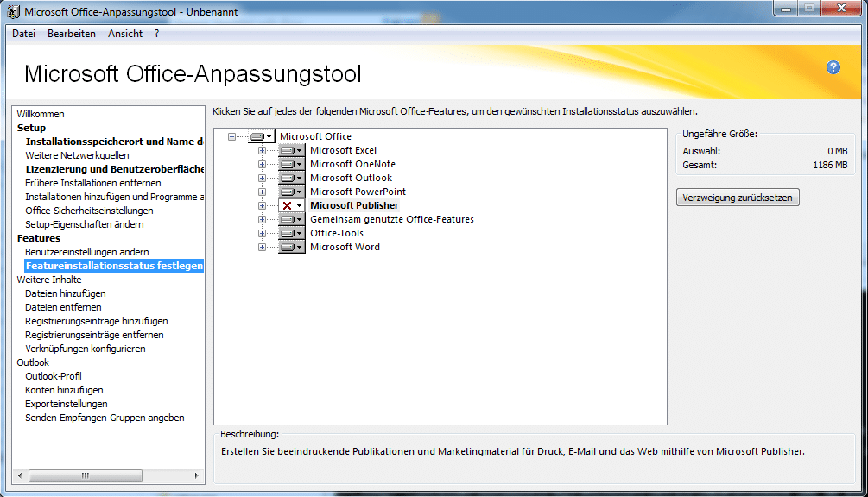Open Weitere Netzwerkquellen page
This screenshot has width=868, height=497.
77,155
